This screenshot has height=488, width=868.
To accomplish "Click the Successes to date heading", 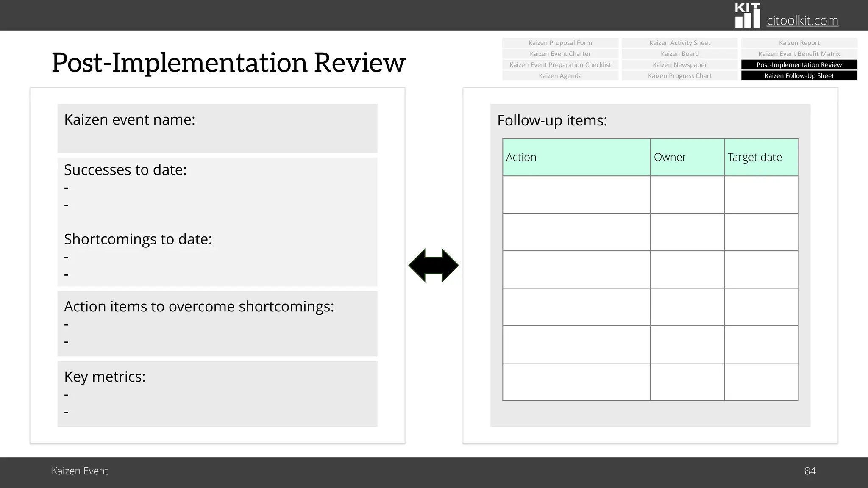I will point(125,170).
